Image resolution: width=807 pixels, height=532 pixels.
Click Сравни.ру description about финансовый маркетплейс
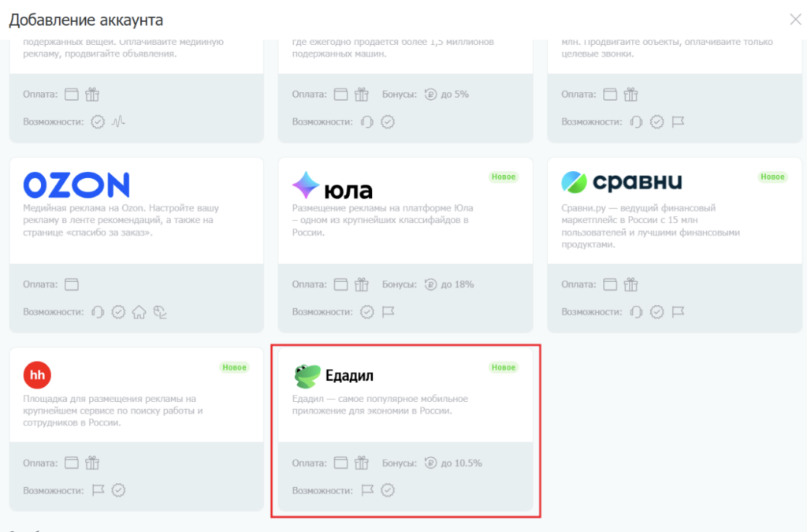pyautogui.click(x=650, y=226)
